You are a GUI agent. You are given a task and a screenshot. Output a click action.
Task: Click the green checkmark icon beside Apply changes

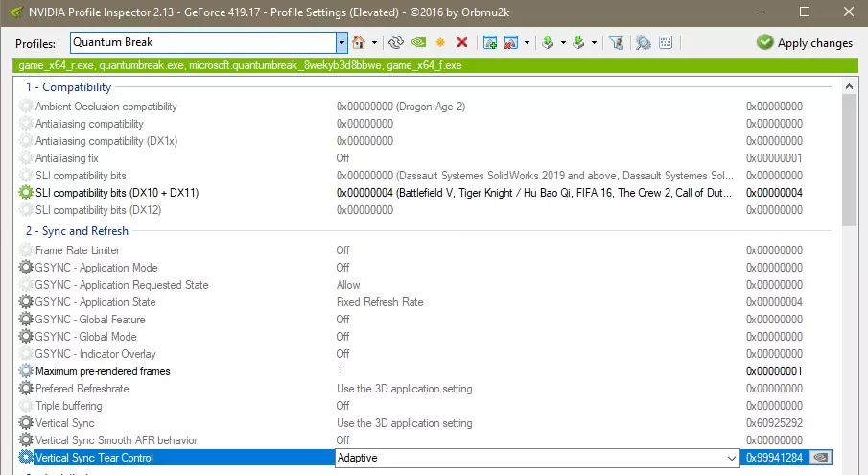point(765,42)
